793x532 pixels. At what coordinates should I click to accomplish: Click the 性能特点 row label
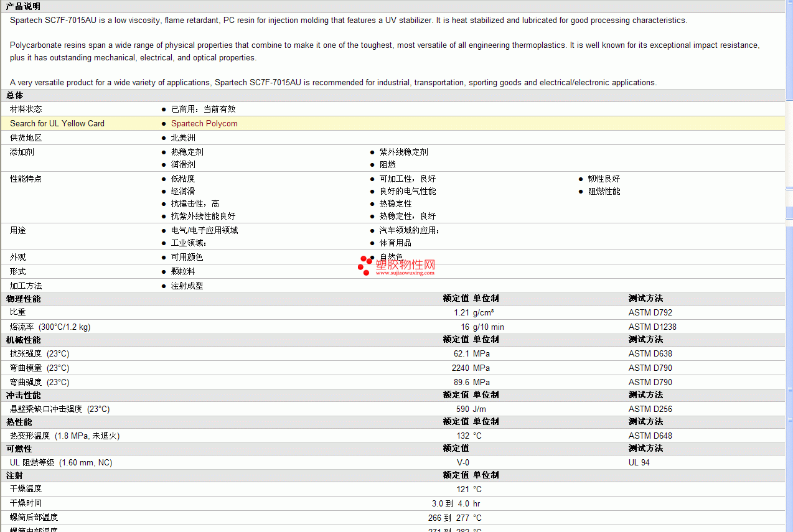click(26, 179)
